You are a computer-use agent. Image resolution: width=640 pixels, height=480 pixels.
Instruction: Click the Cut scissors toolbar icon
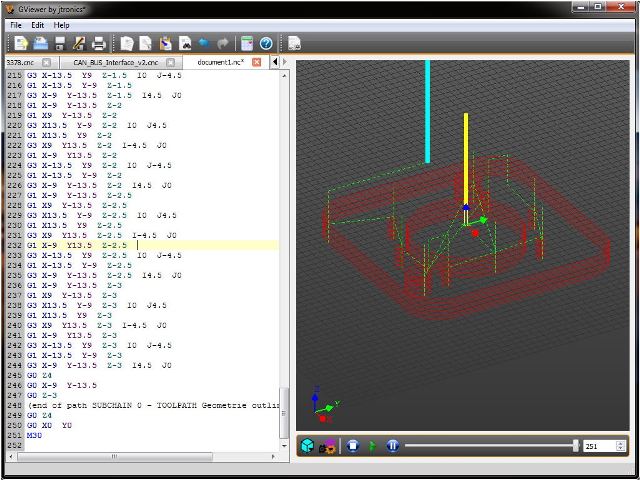pos(146,43)
